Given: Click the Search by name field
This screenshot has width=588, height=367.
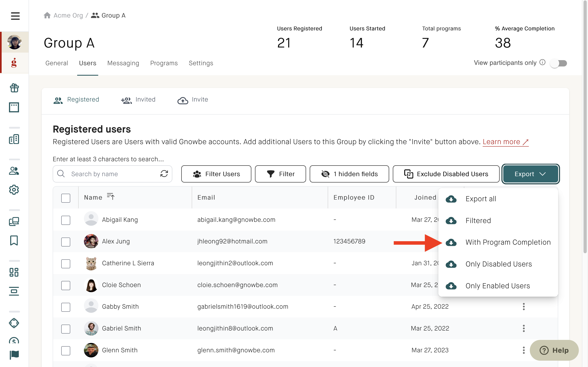Looking at the screenshot, I should (112, 174).
